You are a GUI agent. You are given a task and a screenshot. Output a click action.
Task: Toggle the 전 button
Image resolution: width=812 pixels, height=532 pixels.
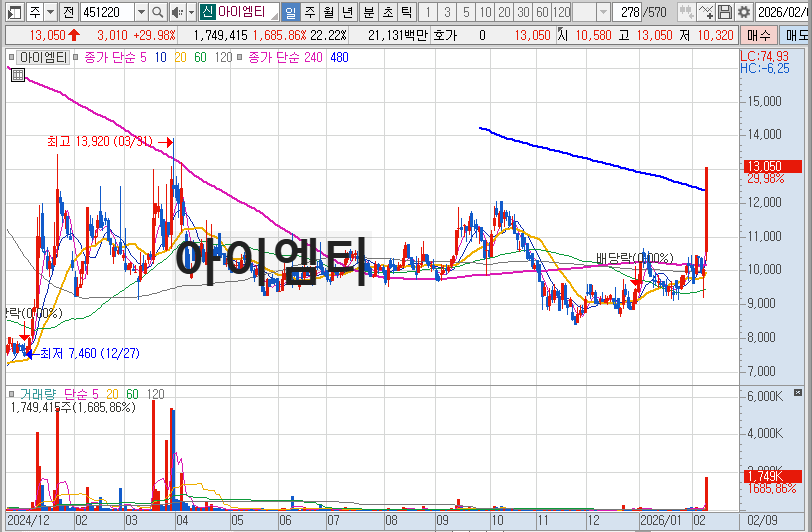tap(68, 11)
